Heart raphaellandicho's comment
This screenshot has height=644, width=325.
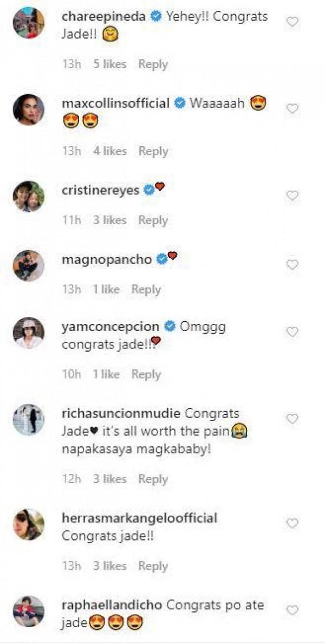pyautogui.click(x=292, y=610)
